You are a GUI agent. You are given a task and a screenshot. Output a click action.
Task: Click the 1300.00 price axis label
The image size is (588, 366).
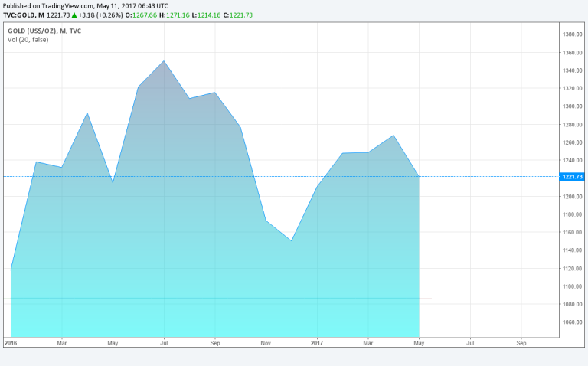point(572,106)
